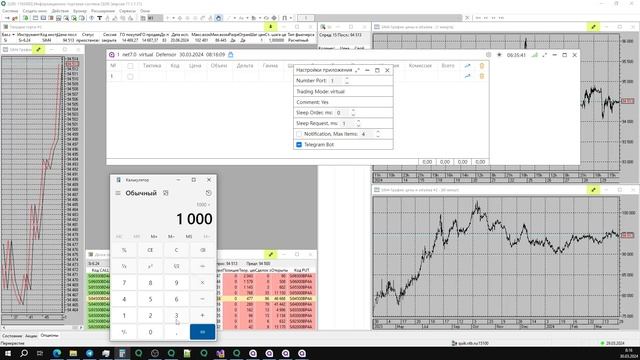Open the Действия menu
The width and height of the screenshot is (640, 360).
click(x=60, y=11)
